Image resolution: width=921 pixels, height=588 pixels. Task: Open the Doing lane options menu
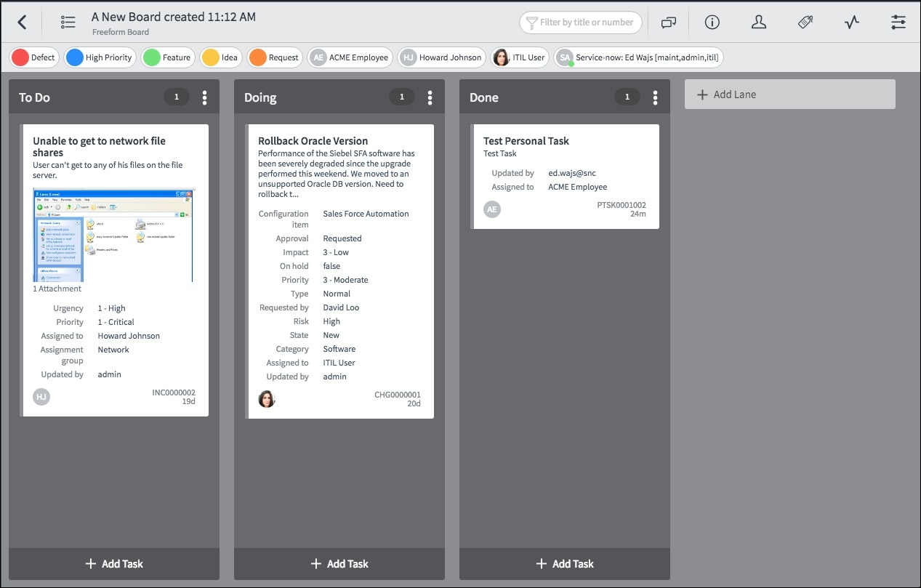pos(430,96)
